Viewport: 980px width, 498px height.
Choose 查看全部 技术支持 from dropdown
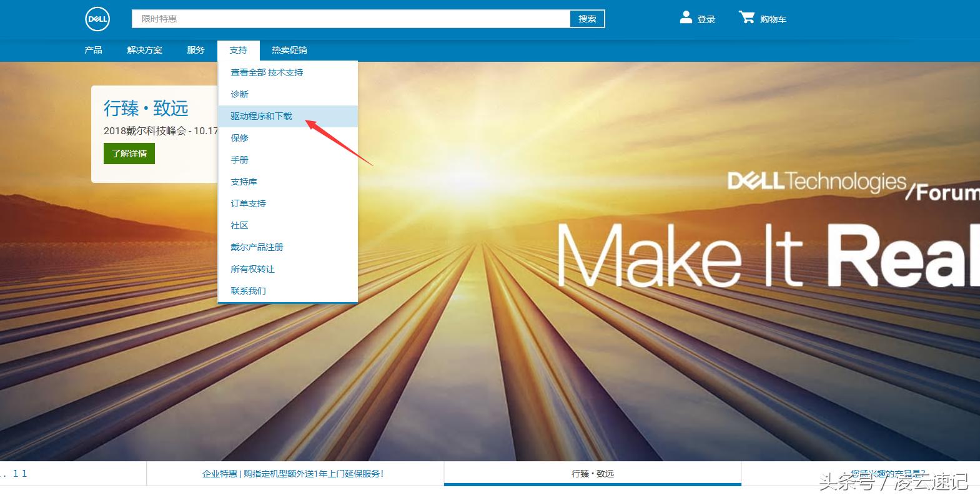[287, 72]
